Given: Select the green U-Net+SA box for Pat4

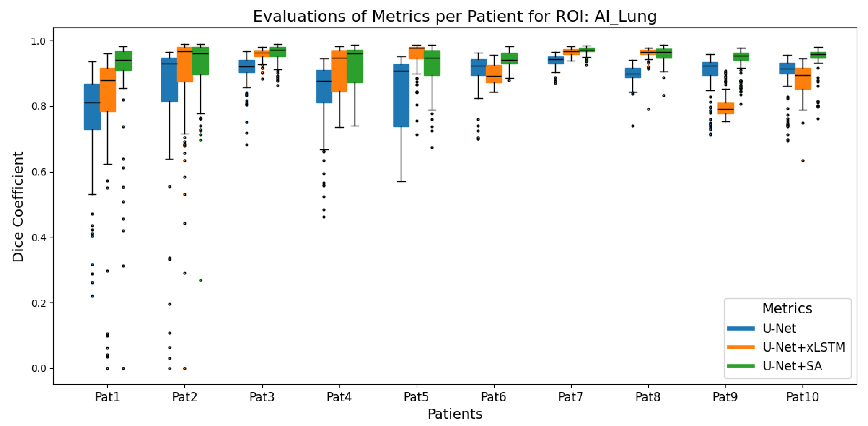Looking at the screenshot, I should (x=355, y=66).
